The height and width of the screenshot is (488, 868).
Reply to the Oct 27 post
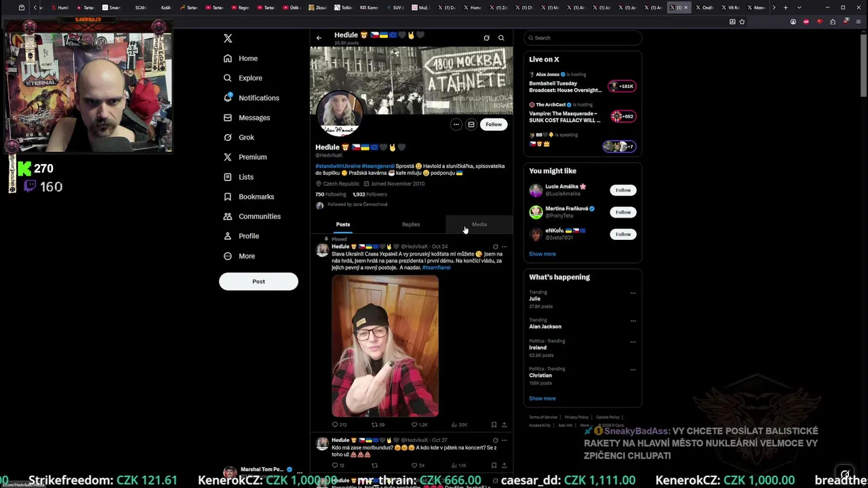335,466
